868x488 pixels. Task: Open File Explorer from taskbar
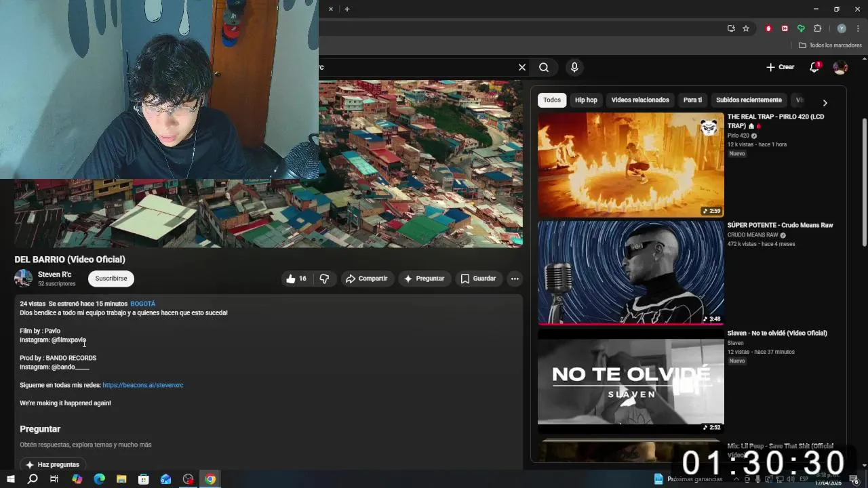pos(121,479)
